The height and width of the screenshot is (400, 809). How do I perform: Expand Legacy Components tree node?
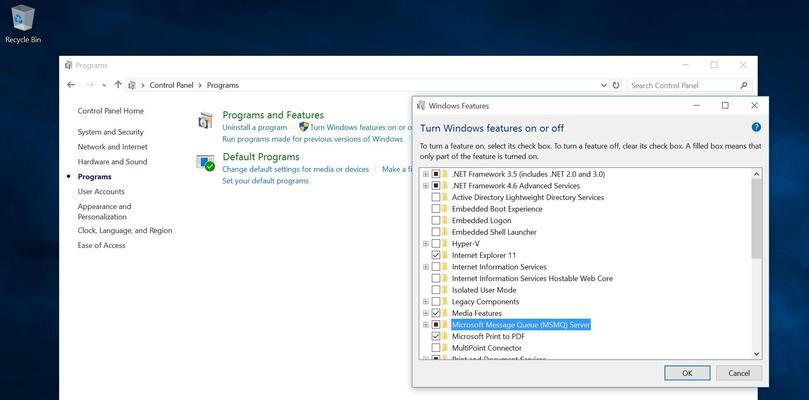coord(426,301)
